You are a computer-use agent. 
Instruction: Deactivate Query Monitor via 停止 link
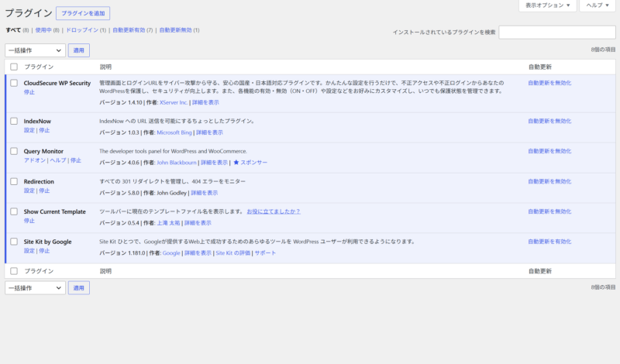[x=75, y=160]
